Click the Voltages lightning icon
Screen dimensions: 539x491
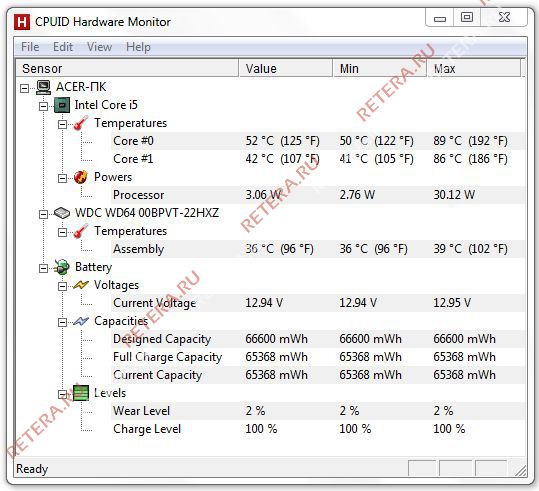point(81,285)
